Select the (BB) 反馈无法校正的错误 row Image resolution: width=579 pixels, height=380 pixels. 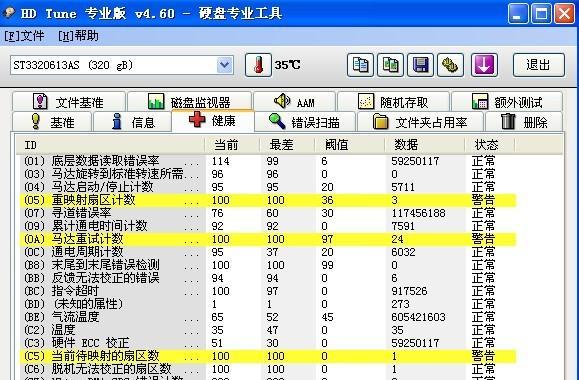[268, 278]
